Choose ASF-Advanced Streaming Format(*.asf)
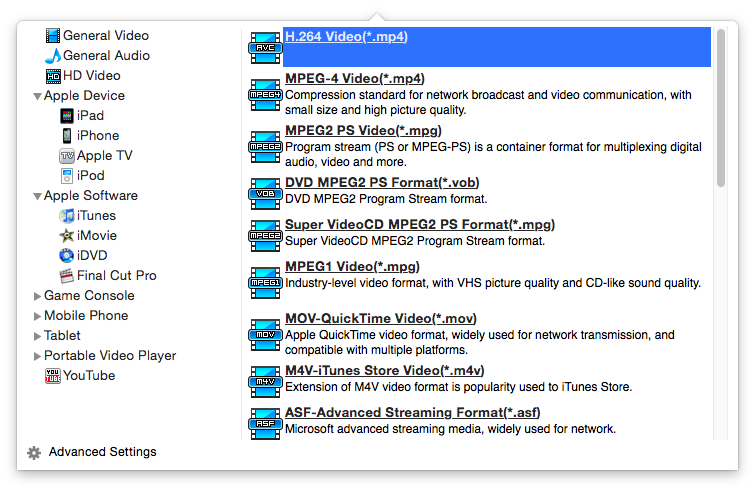Screen dimensions: 755x491 coord(413,413)
